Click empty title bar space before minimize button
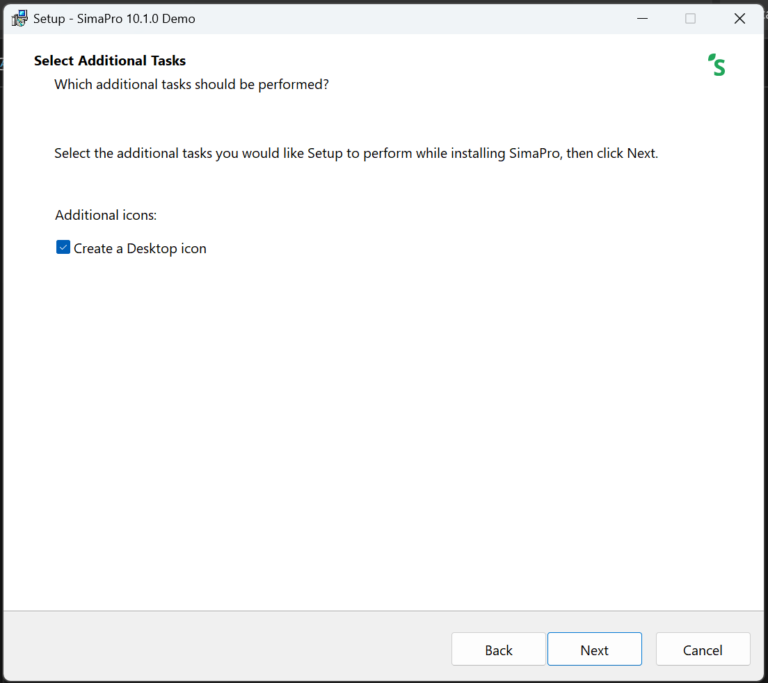Image resolution: width=768 pixels, height=683 pixels. pos(420,18)
